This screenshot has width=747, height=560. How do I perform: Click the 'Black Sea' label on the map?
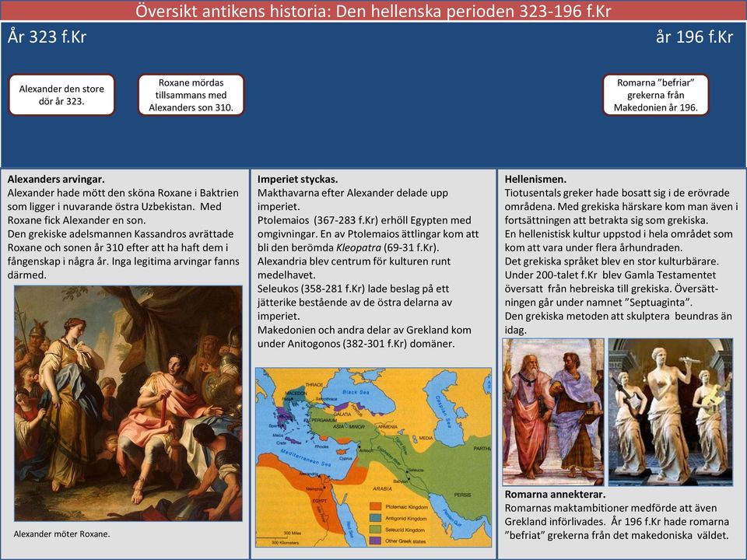pos(356,392)
